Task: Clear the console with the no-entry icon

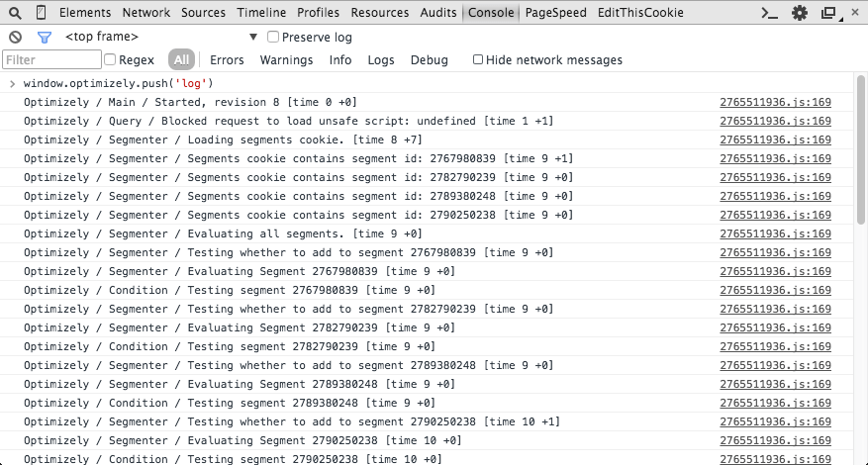Action: point(15,37)
